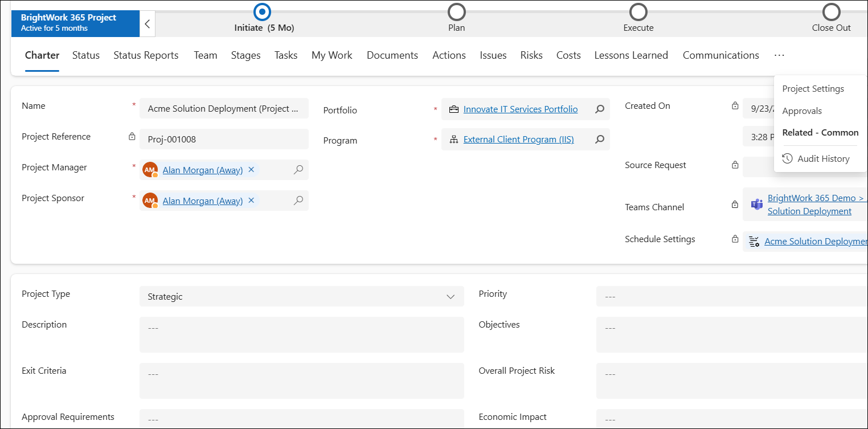Screen dimensions: 868x429
Task: Collapse the business process flow chevron
Action: 148,24
